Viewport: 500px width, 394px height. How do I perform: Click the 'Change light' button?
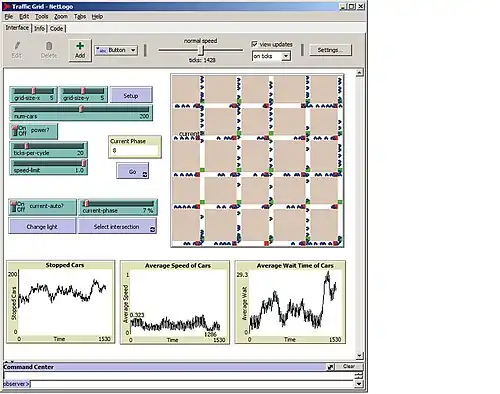(42, 227)
